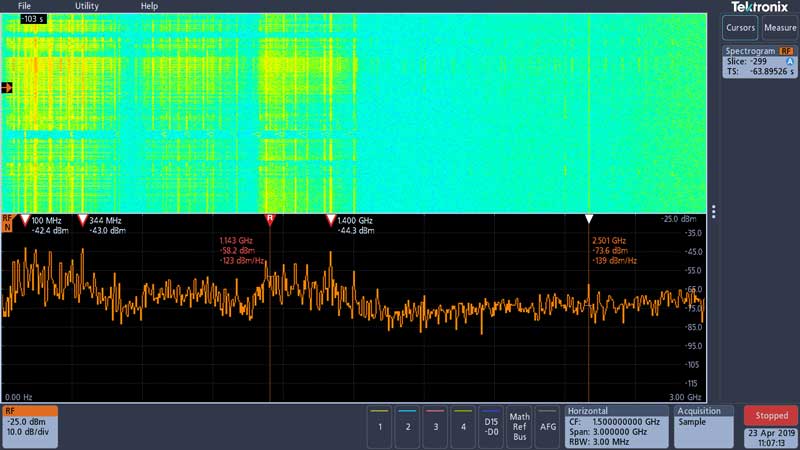Click the red reference marker R
The height and width of the screenshot is (450, 800).
tap(269, 218)
